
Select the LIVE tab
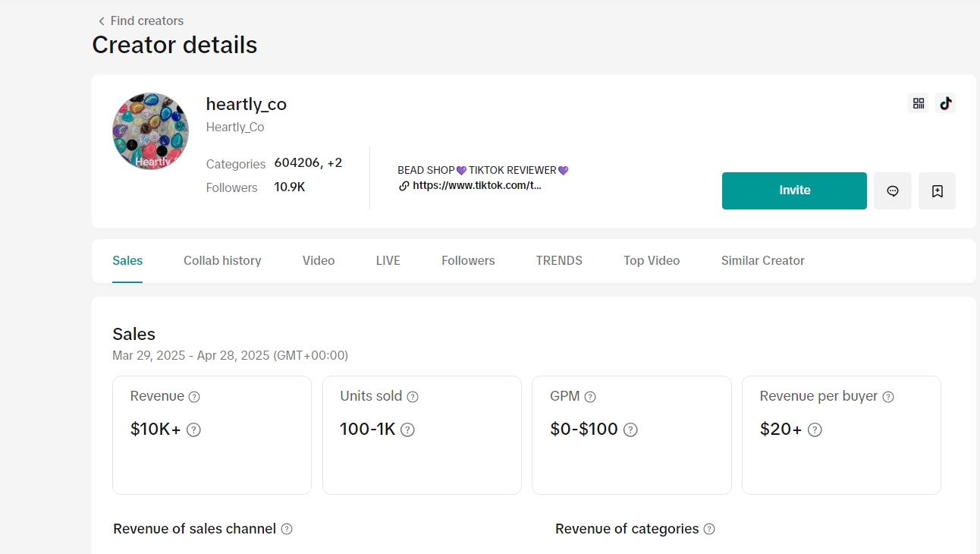click(388, 260)
